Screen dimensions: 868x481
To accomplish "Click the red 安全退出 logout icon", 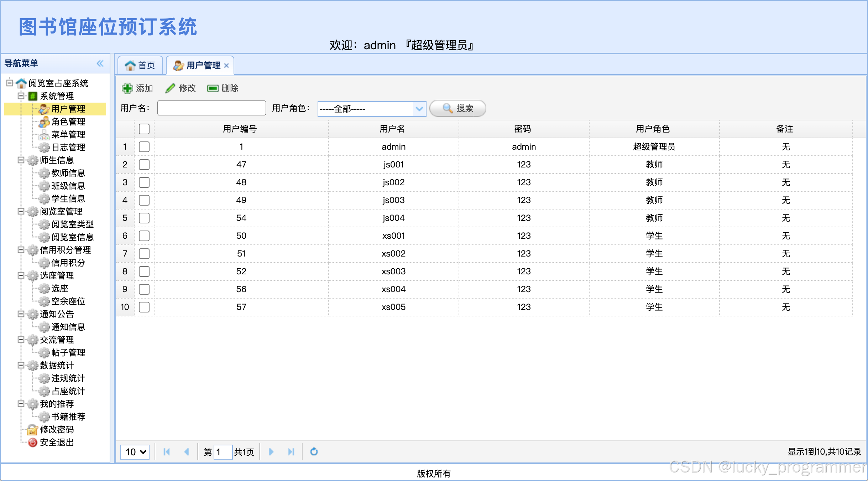I will tap(32, 443).
